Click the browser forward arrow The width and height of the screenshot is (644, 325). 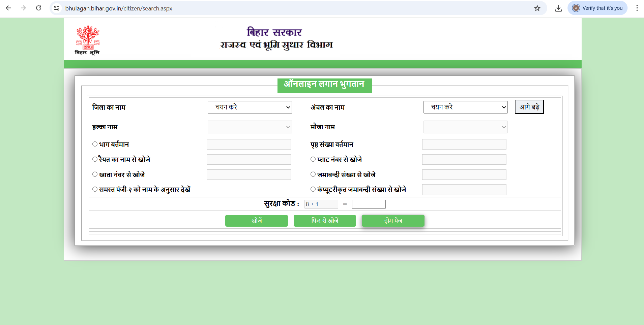point(23,8)
